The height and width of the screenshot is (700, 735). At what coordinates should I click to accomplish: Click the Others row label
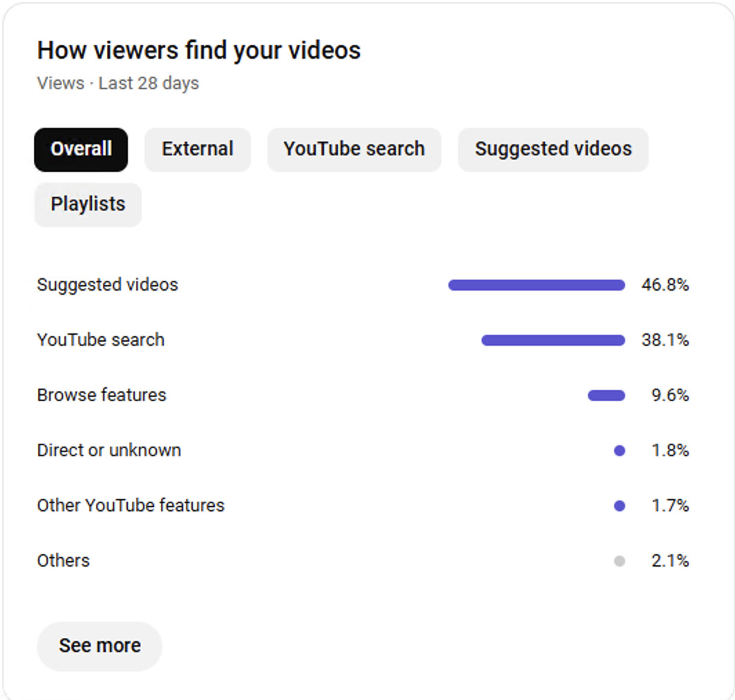63,561
